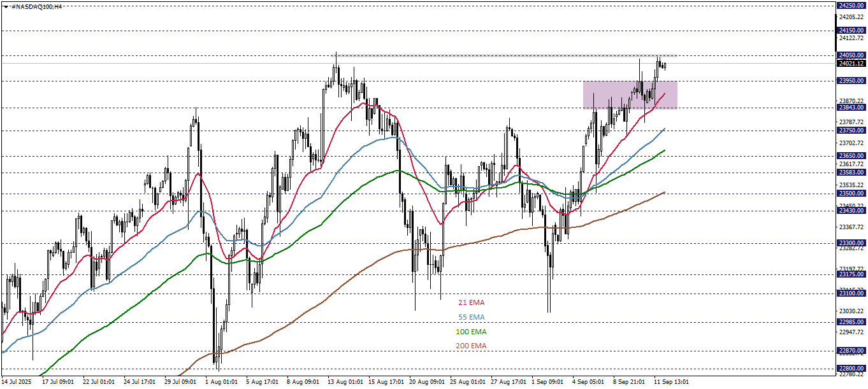
Task: Select the 24250.00 price level label
Action: coord(851,5)
